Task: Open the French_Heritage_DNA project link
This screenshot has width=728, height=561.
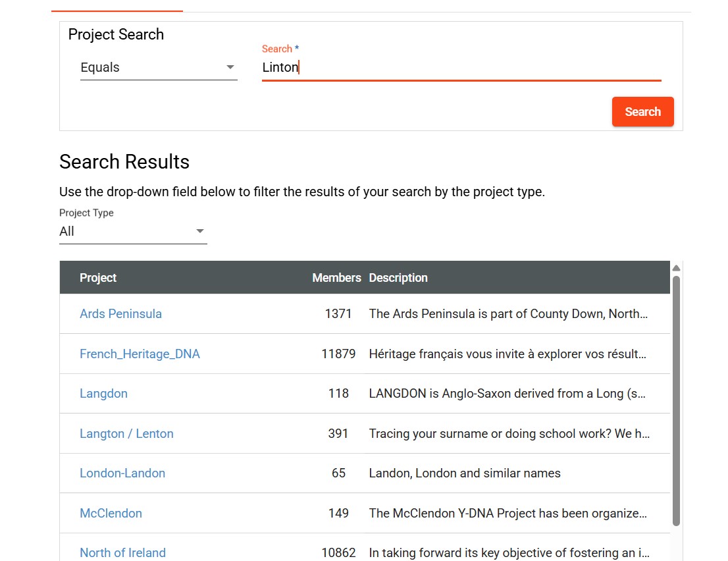Action: (140, 354)
